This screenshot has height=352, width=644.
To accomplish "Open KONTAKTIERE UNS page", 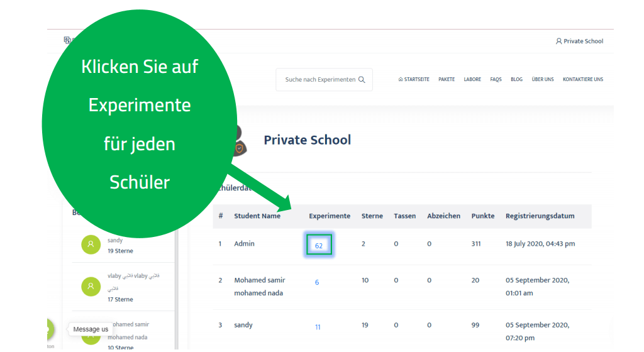I will (582, 80).
